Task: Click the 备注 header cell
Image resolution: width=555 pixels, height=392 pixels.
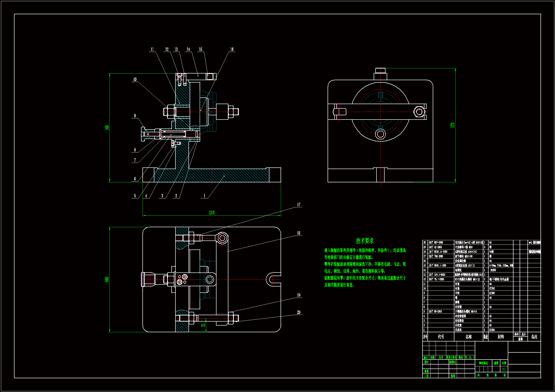Action: tap(534, 337)
